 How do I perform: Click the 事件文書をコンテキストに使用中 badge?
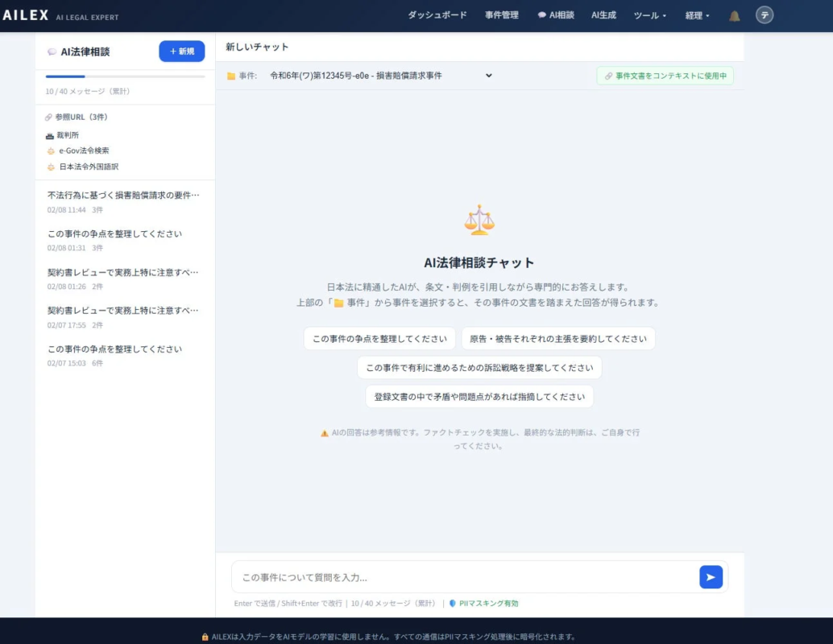665,76
